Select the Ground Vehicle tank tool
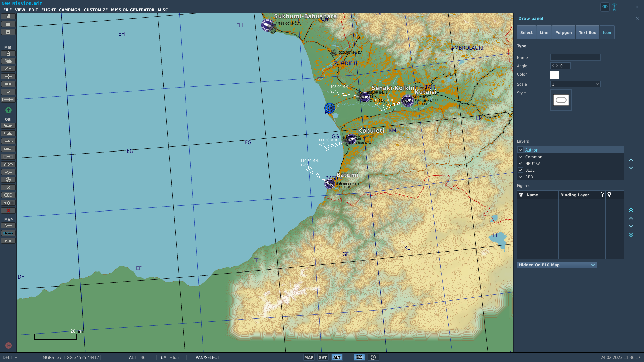The image size is (644, 362). [x=8, y=149]
